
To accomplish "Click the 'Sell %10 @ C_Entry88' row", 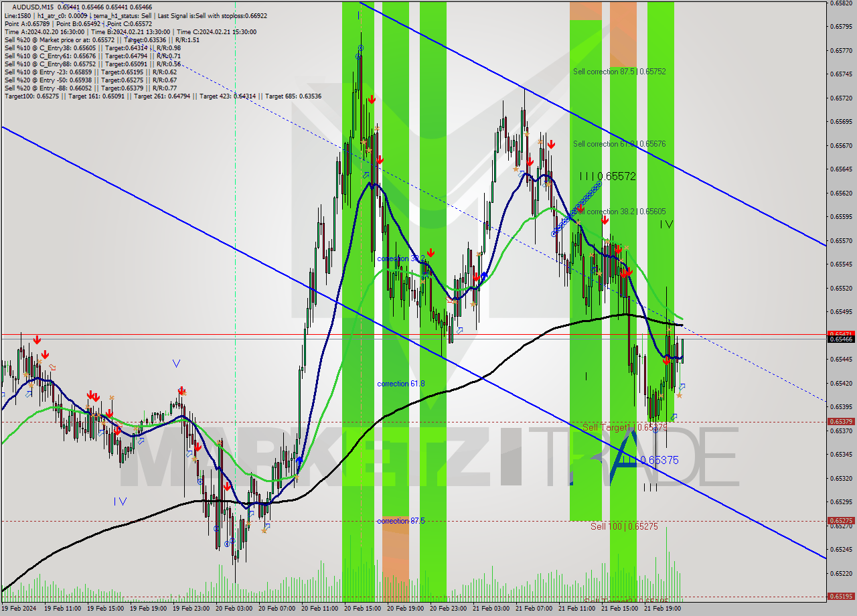I will (x=92, y=64).
